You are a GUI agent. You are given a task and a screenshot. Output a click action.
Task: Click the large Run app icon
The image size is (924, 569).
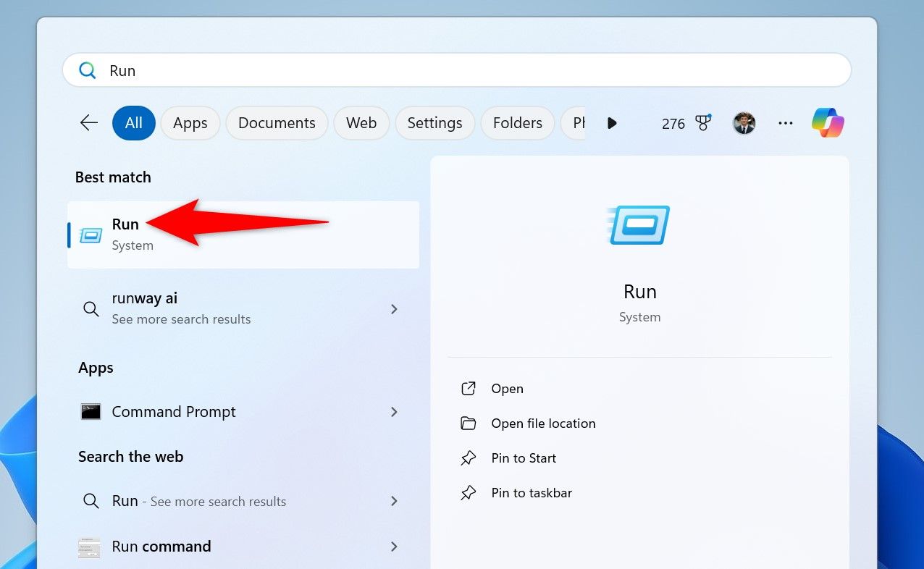pyautogui.click(x=639, y=225)
